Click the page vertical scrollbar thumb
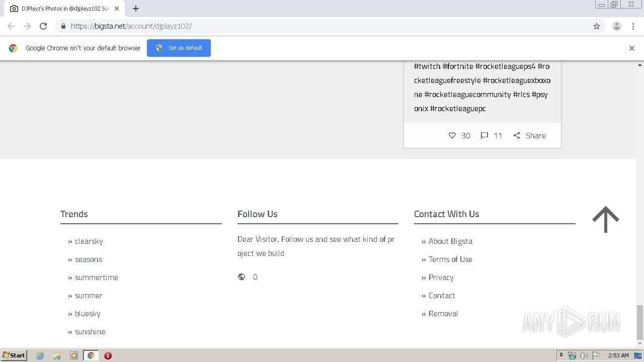 tap(640, 322)
